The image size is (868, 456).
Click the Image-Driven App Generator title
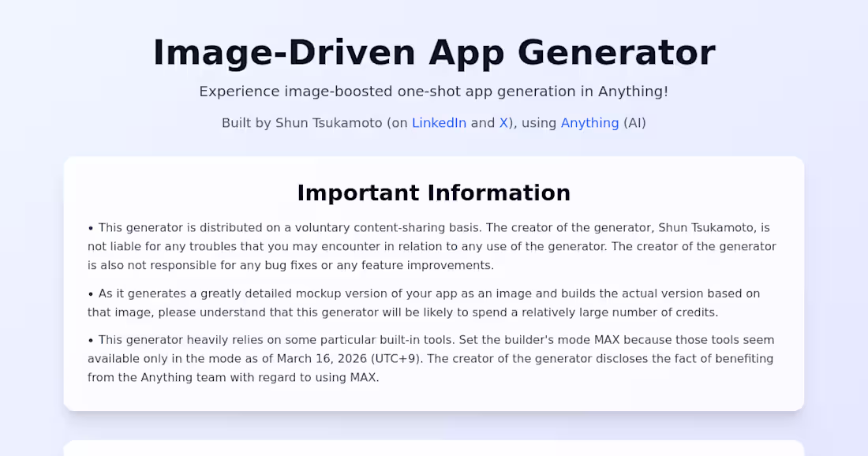pyautogui.click(x=434, y=53)
